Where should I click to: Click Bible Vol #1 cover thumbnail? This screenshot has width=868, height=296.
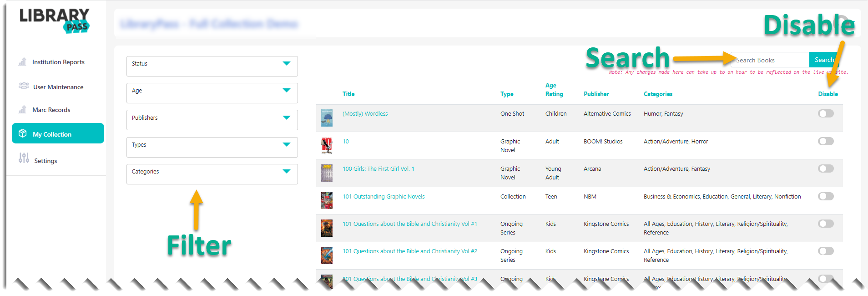point(327,228)
